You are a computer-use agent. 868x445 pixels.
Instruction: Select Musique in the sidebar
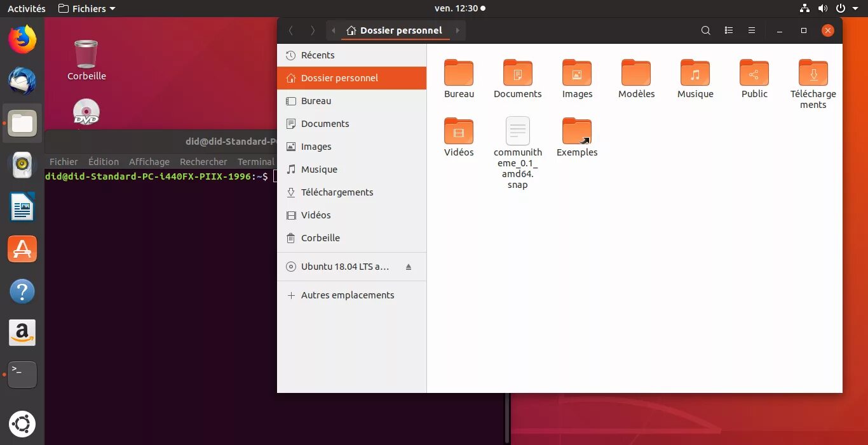click(351, 169)
